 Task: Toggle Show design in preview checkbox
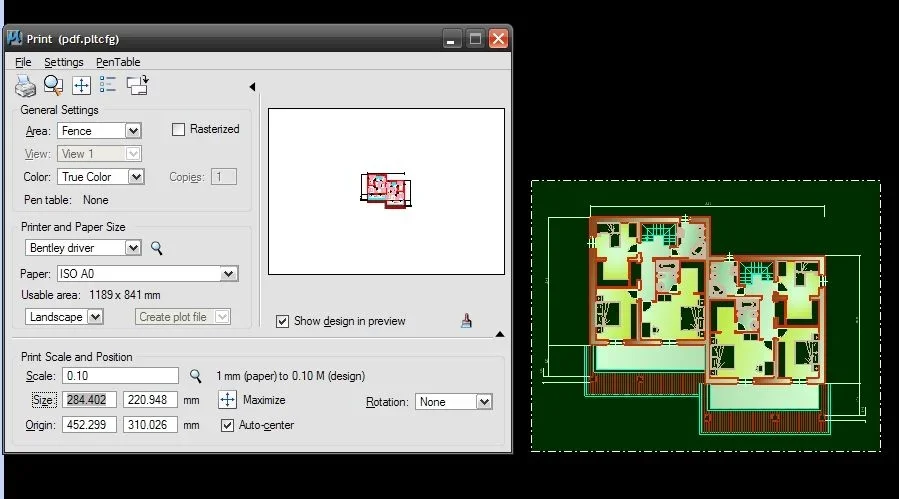(282, 321)
